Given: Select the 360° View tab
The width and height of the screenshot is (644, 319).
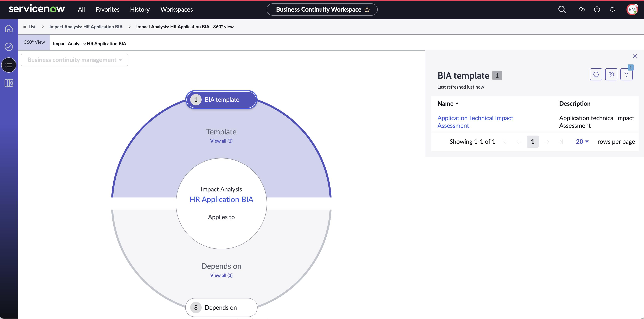Looking at the screenshot, I should (x=34, y=42).
